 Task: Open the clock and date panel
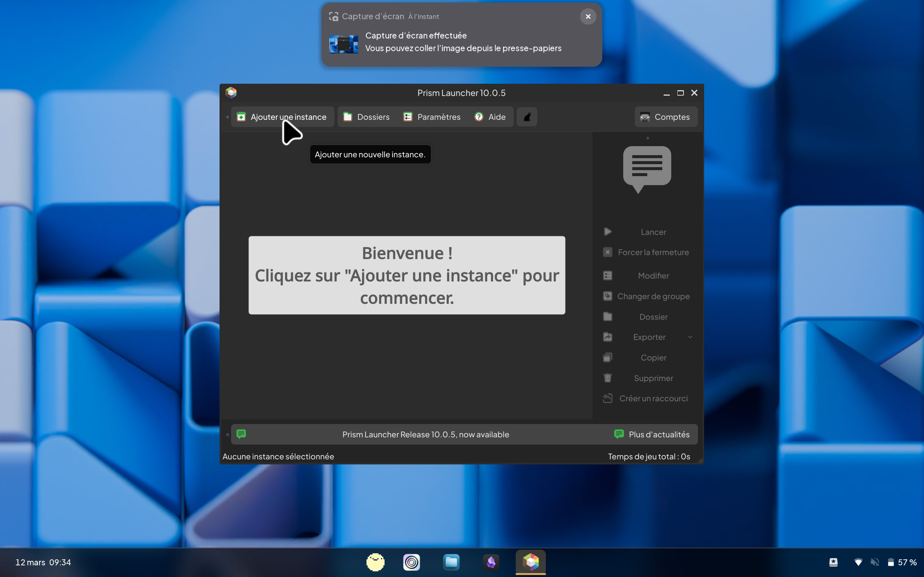[x=43, y=563]
